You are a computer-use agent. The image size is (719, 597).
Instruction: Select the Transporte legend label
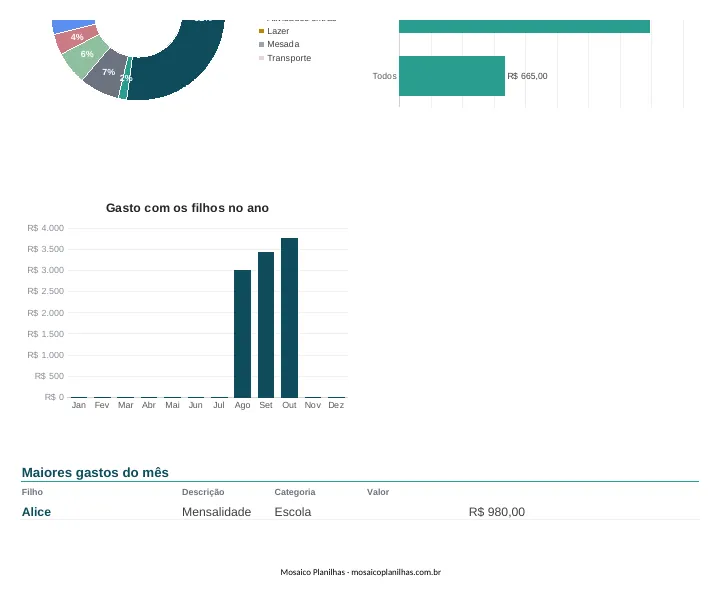[x=289, y=58]
